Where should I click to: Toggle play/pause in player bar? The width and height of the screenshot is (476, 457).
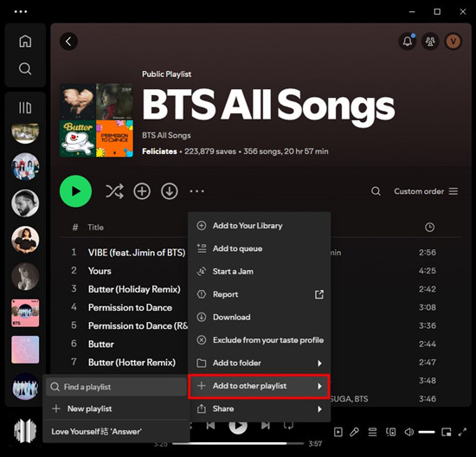pyautogui.click(x=238, y=426)
